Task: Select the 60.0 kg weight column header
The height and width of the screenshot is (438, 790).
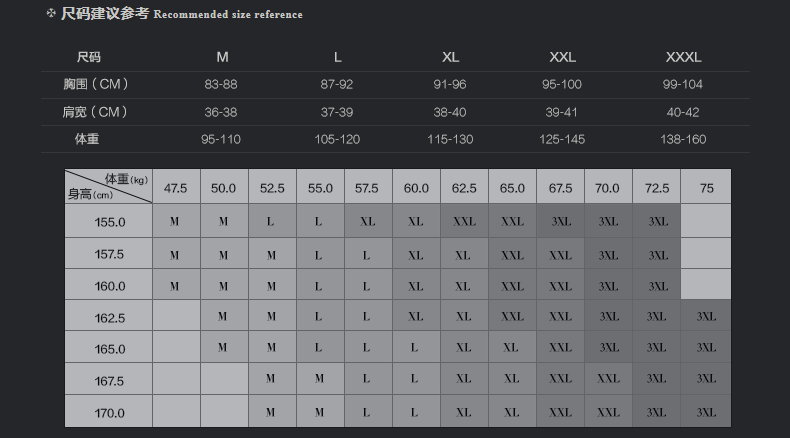Action: (416, 187)
